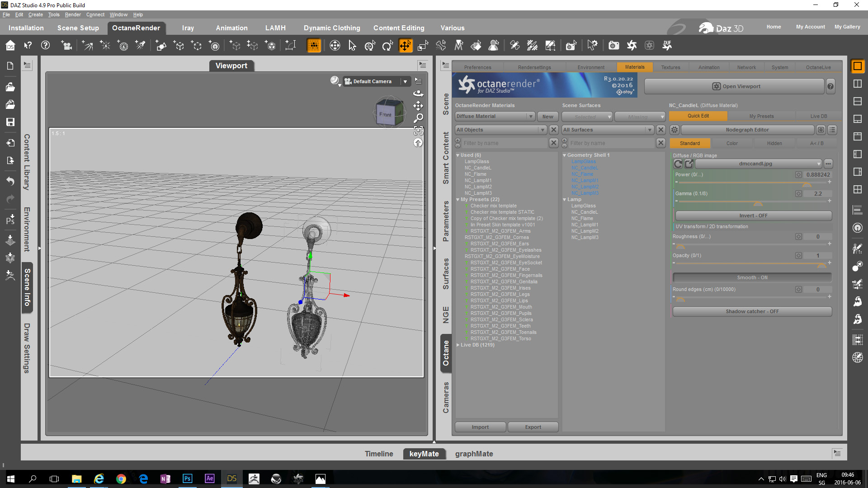Screen dimensions: 868x488
Task: Click the Save file icon
Action: click(x=10, y=122)
